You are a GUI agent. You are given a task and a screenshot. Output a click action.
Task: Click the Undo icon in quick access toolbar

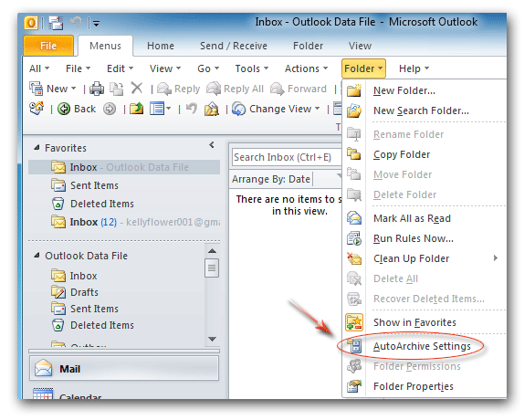(76, 23)
